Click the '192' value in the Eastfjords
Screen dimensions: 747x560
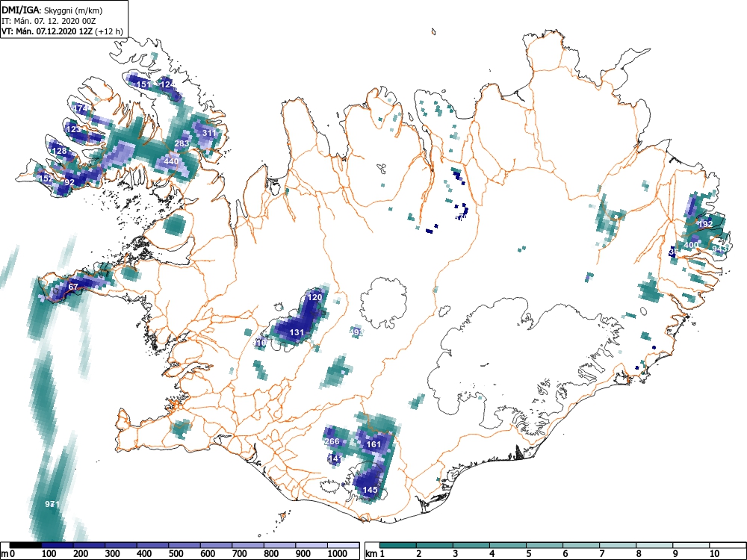(x=705, y=224)
